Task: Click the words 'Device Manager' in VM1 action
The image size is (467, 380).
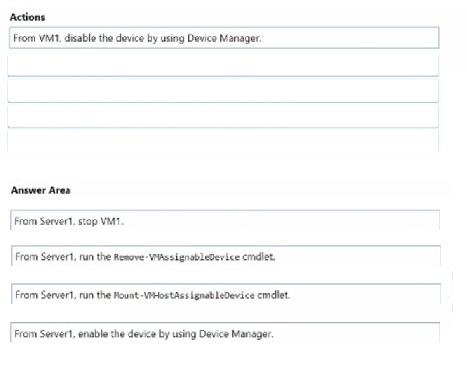Action: [x=224, y=38]
